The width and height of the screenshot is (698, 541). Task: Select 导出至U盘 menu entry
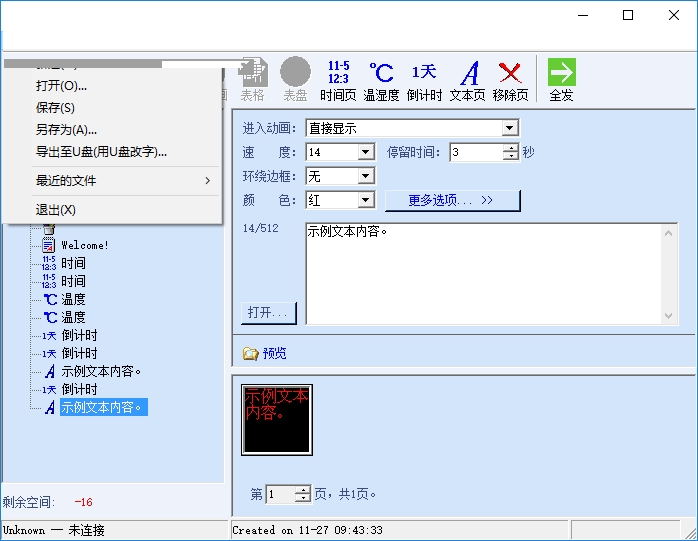pyautogui.click(x=101, y=152)
